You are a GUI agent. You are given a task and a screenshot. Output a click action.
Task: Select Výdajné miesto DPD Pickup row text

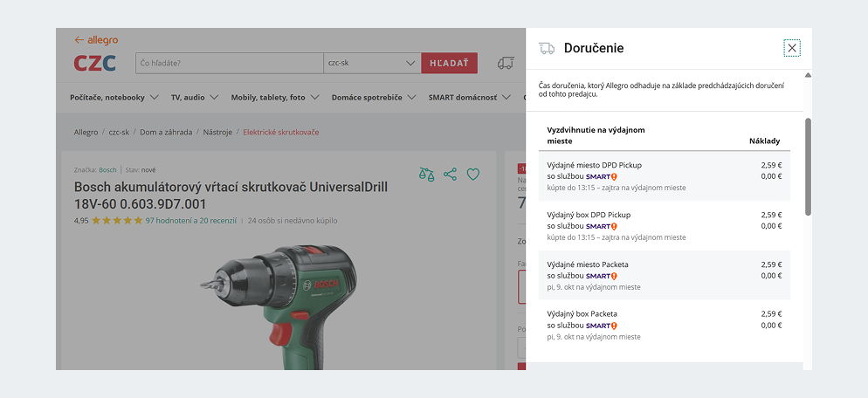(x=594, y=165)
